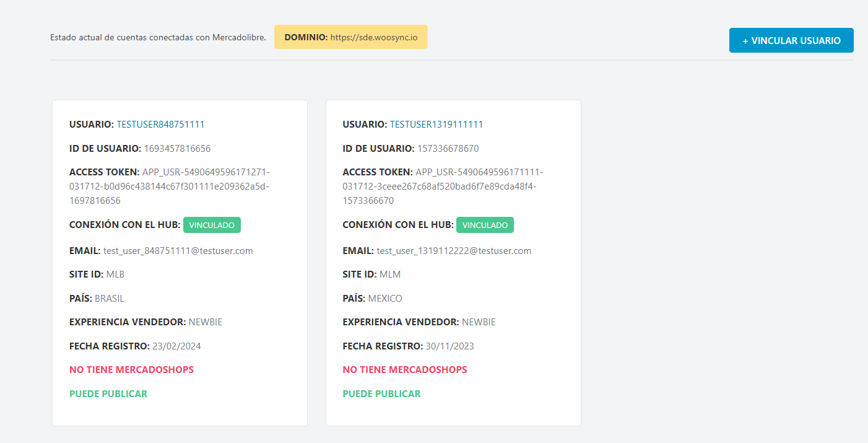Click NO TIENE MERCADOSHOPS on Brasil card
The height and width of the screenshot is (443, 868).
coord(131,370)
